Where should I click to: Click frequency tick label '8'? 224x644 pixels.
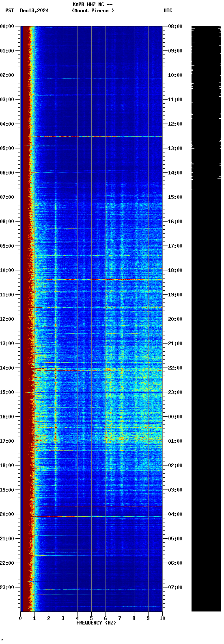[134, 618]
